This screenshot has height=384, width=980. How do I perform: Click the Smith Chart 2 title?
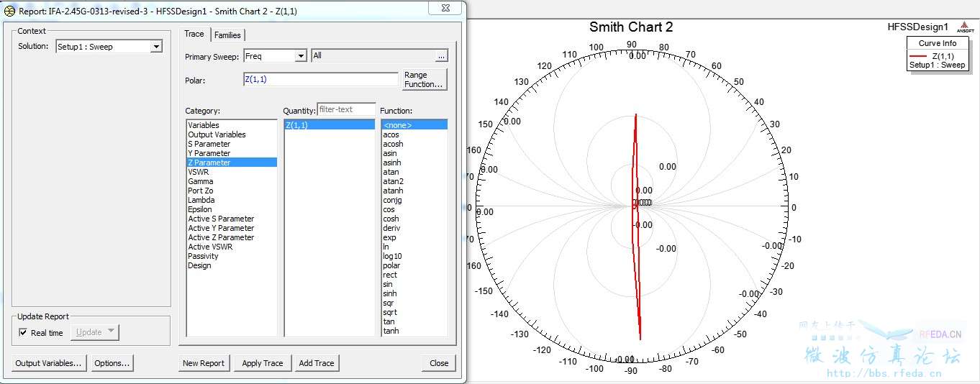pos(631,27)
